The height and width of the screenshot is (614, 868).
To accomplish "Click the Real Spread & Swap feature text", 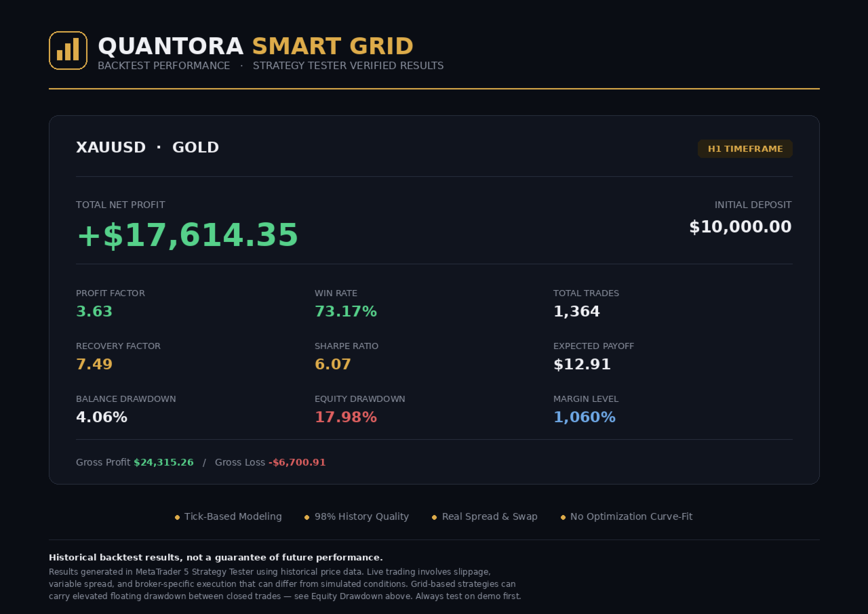I will (490, 516).
